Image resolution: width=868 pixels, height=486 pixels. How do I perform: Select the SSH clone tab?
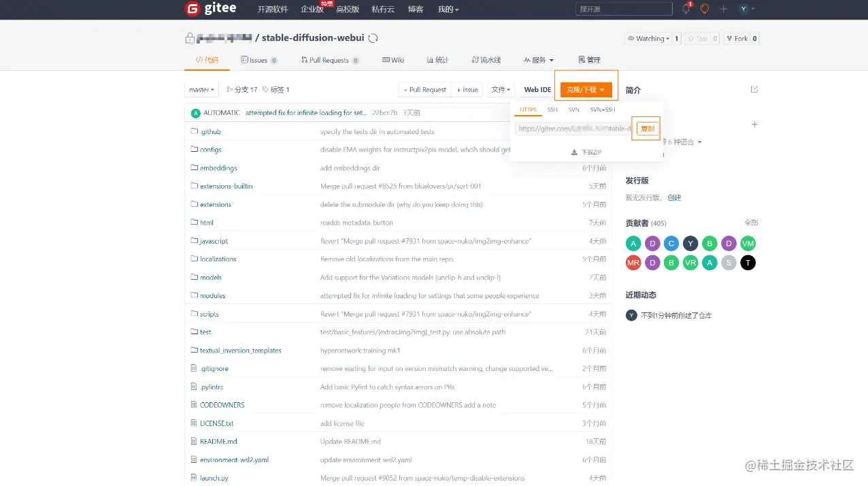pos(552,110)
